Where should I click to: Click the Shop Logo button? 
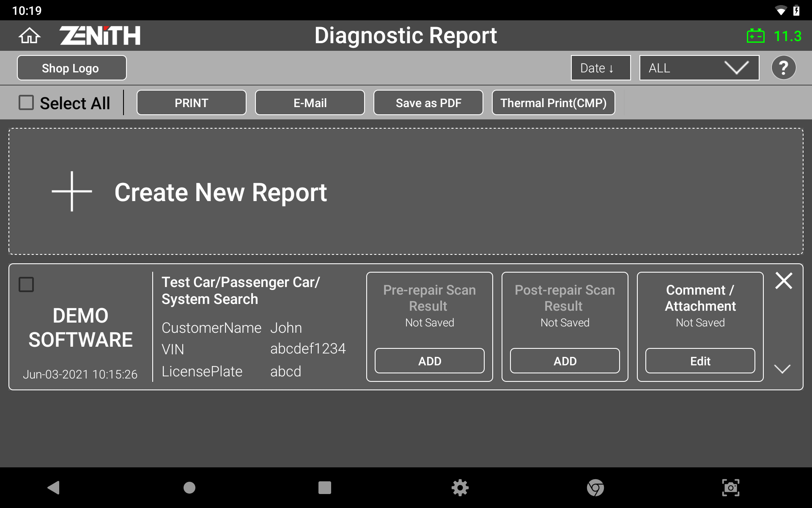pyautogui.click(x=71, y=68)
